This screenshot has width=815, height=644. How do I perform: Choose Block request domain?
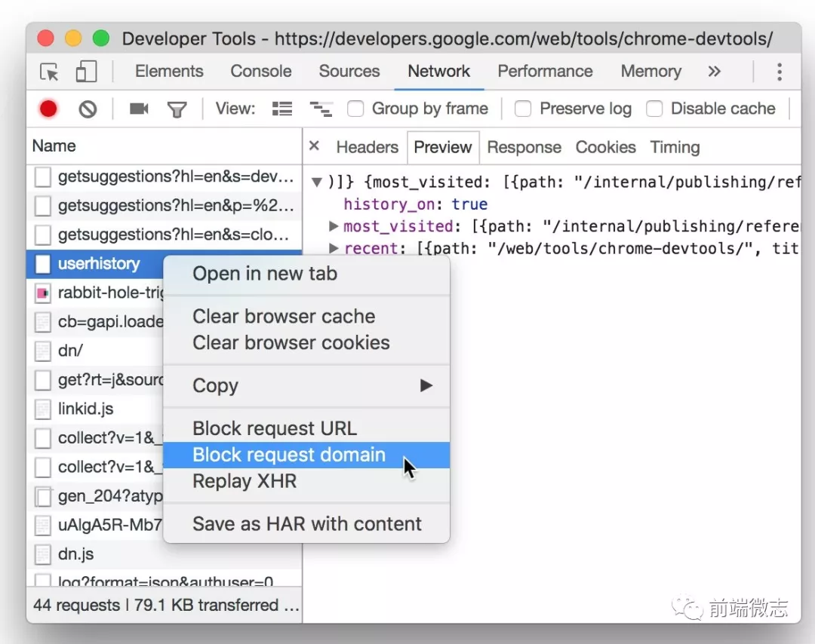[x=306, y=455]
